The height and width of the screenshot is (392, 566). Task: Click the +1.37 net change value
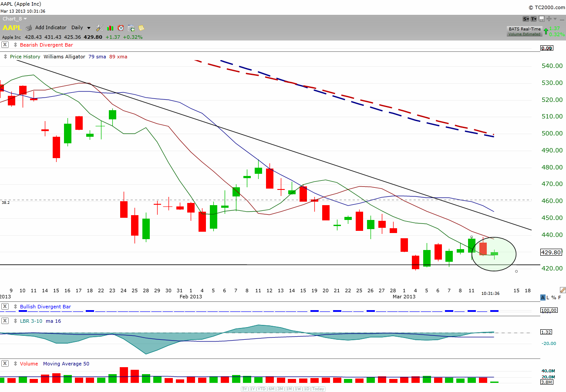[x=113, y=37]
